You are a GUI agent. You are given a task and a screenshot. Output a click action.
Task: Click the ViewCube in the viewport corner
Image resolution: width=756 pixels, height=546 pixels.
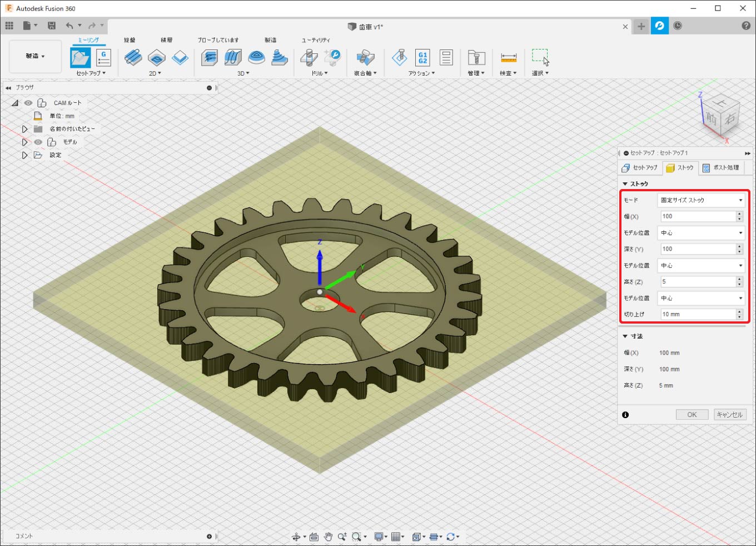[x=720, y=116]
